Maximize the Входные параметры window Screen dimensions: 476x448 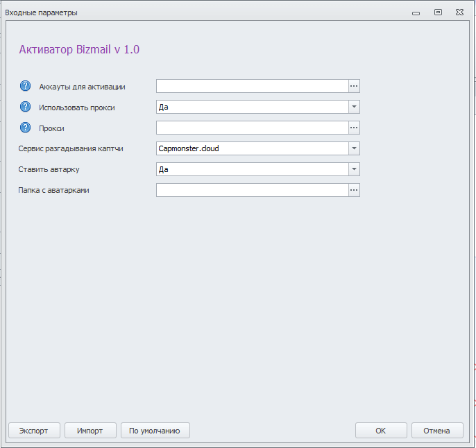pyautogui.click(x=438, y=12)
